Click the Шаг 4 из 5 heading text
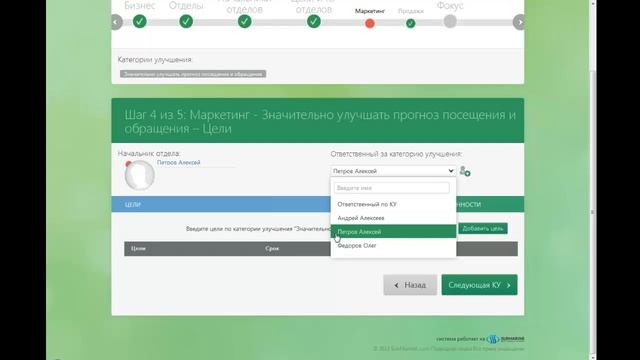Image resolution: width=640 pixels, height=360 pixels. coord(320,122)
